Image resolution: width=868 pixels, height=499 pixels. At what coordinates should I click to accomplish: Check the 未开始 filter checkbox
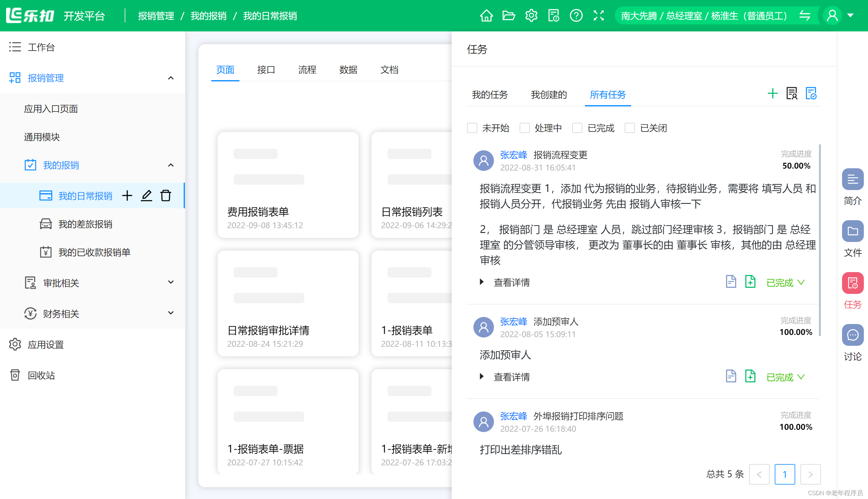pos(472,128)
